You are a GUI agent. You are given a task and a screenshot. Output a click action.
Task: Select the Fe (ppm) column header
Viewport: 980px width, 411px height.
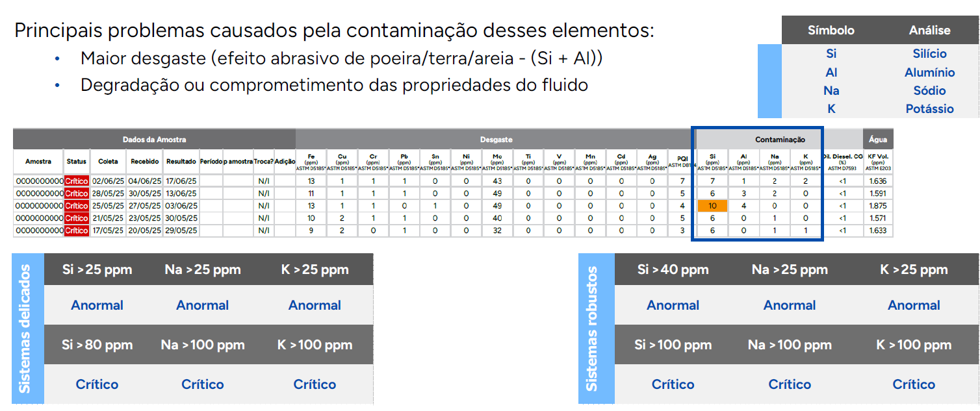pos(311,162)
